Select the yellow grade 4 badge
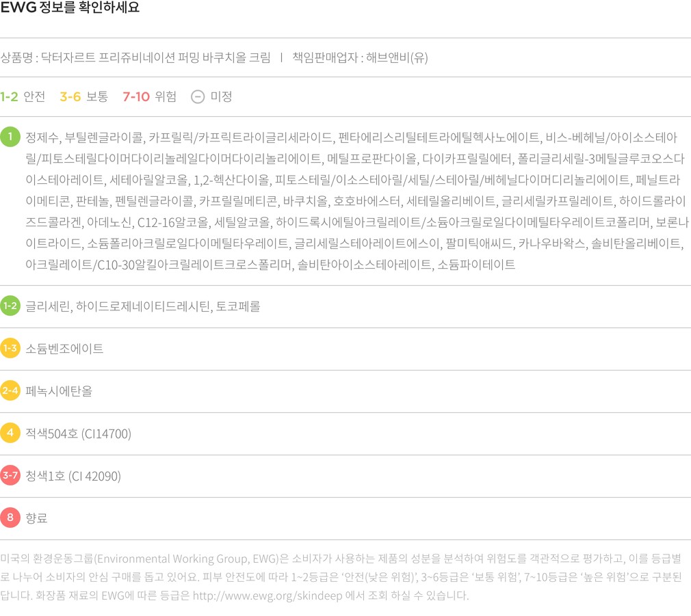The width and height of the screenshot is (691, 616). (10, 433)
